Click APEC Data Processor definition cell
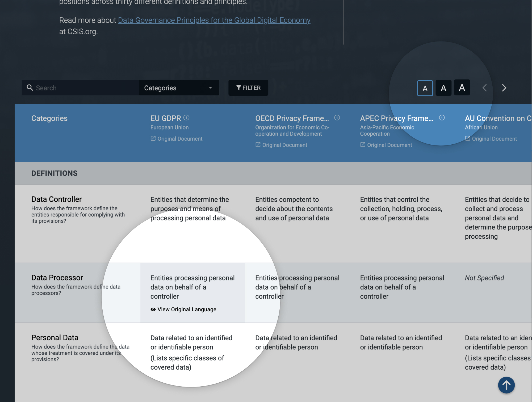 [x=402, y=287]
